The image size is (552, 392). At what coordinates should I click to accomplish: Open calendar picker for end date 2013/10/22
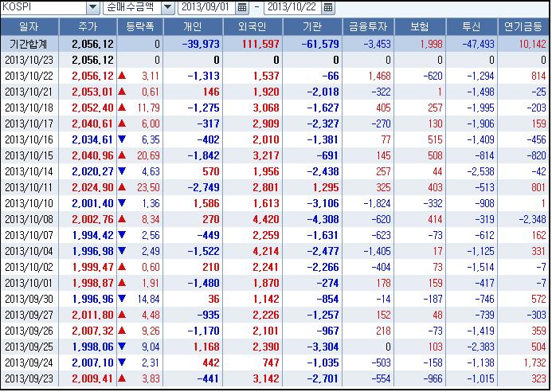(x=327, y=7)
